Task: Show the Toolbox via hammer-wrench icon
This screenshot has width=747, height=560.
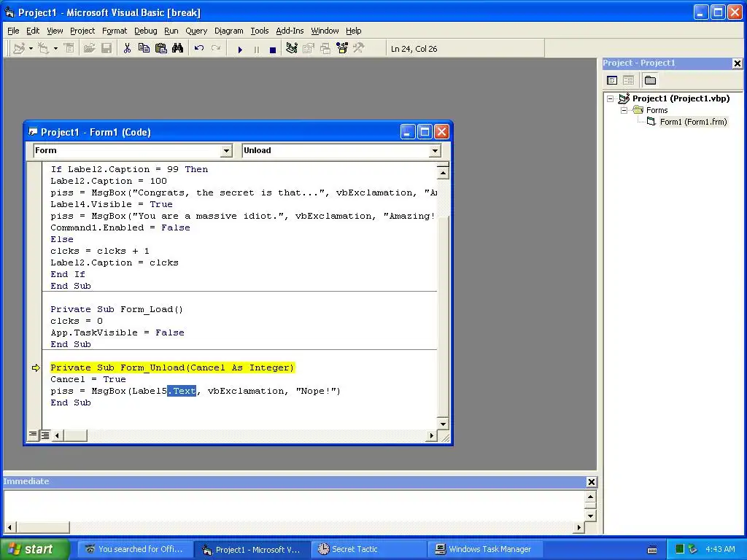Action: (x=358, y=49)
